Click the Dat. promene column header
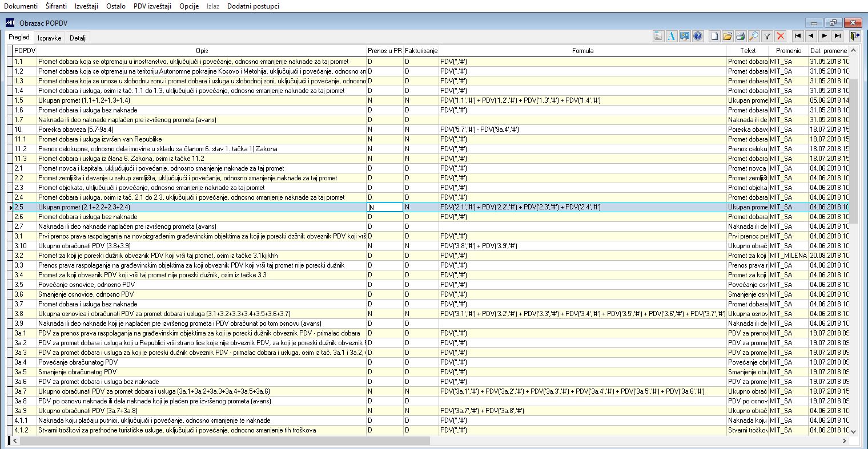868x449 pixels. coord(828,51)
